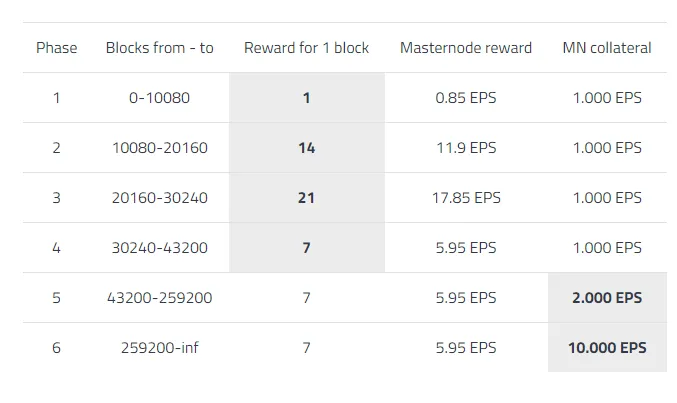The image size is (677, 403).
Task: Select the highlighted 2.000 EPS collateral cell
Action: pyautogui.click(x=607, y=298)
